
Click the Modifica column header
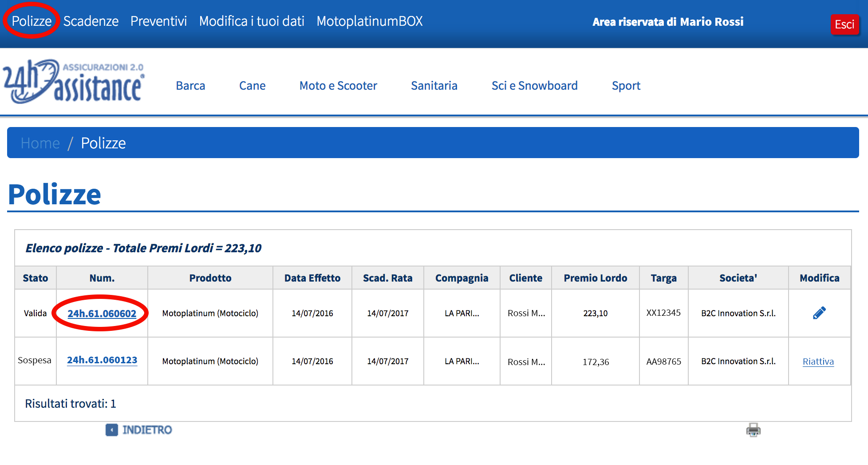(820, 278)
